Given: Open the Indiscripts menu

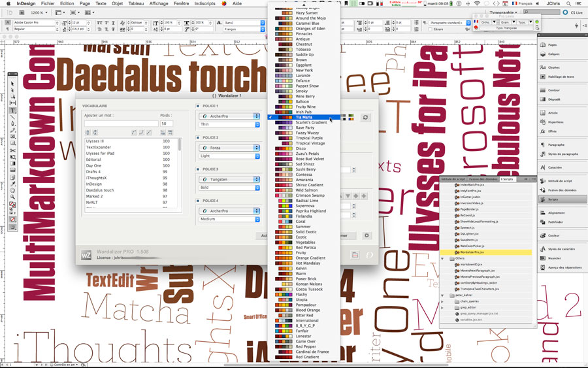Looking at the screenshot, I should [x=204, y=3].
